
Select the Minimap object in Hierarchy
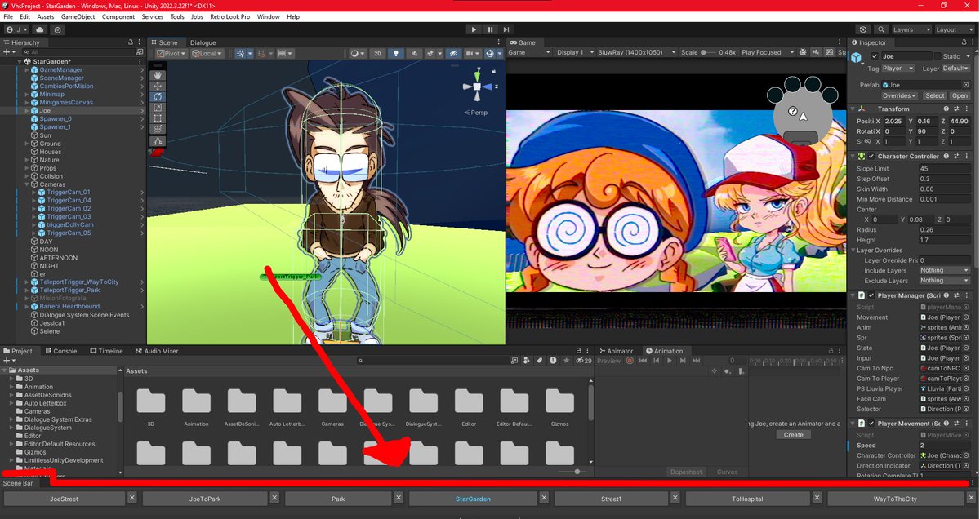52,94
